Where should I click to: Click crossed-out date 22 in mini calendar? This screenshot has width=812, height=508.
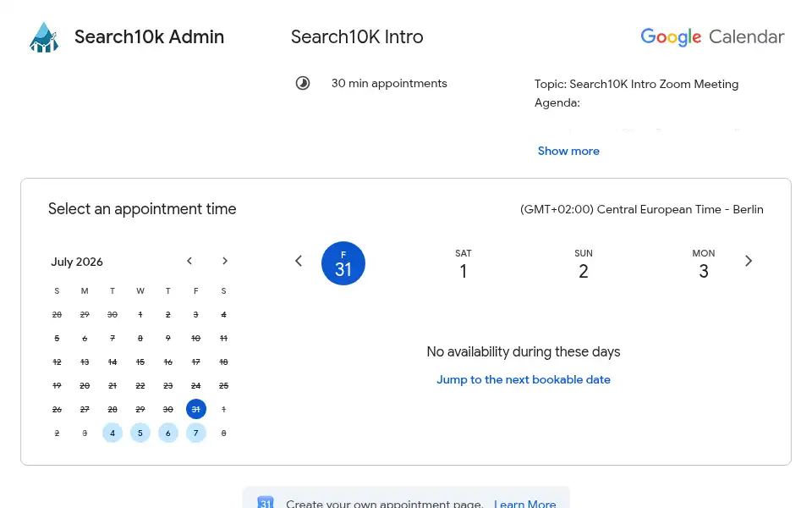coord(140,386)
